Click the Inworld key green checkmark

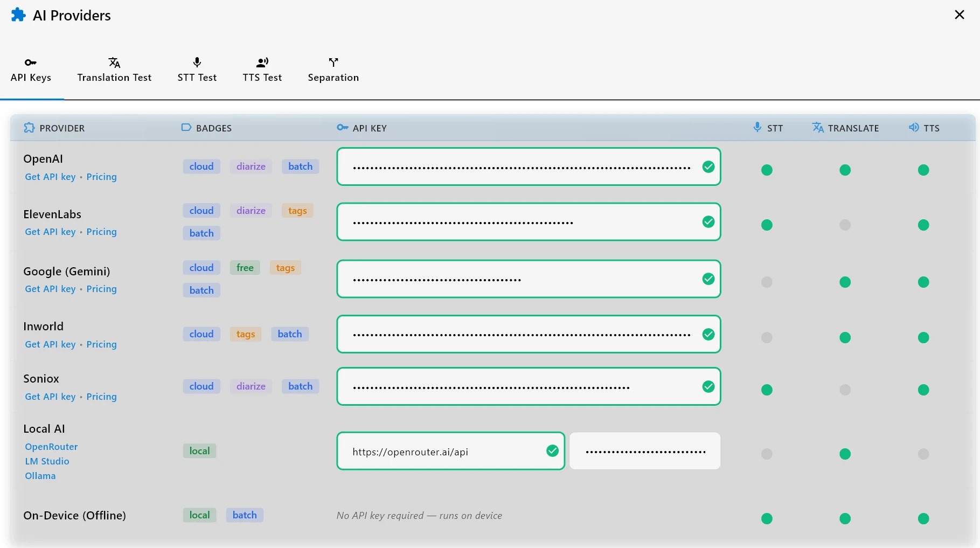708,335
